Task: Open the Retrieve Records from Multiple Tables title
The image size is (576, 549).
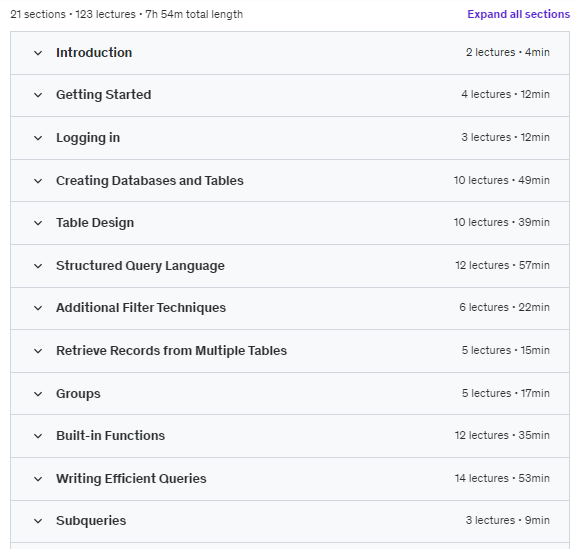Action: click(172, 351)
